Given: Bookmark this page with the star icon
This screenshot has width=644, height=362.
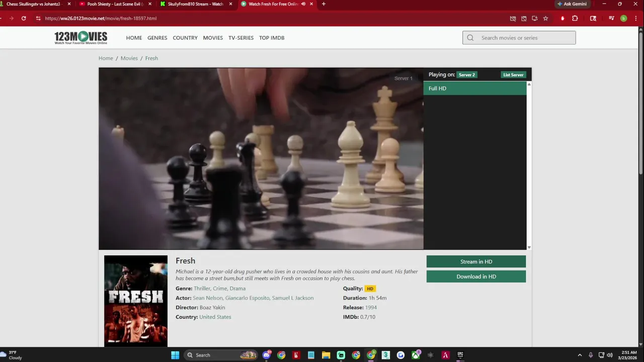Looking at the screenshot, I should point(545,18).
